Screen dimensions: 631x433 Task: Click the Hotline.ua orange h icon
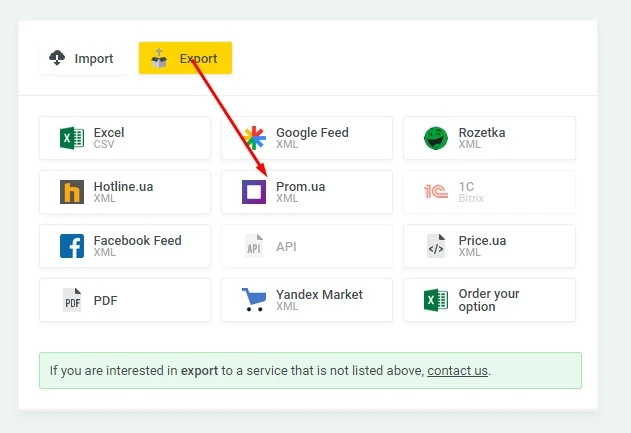tap(72, 192)
